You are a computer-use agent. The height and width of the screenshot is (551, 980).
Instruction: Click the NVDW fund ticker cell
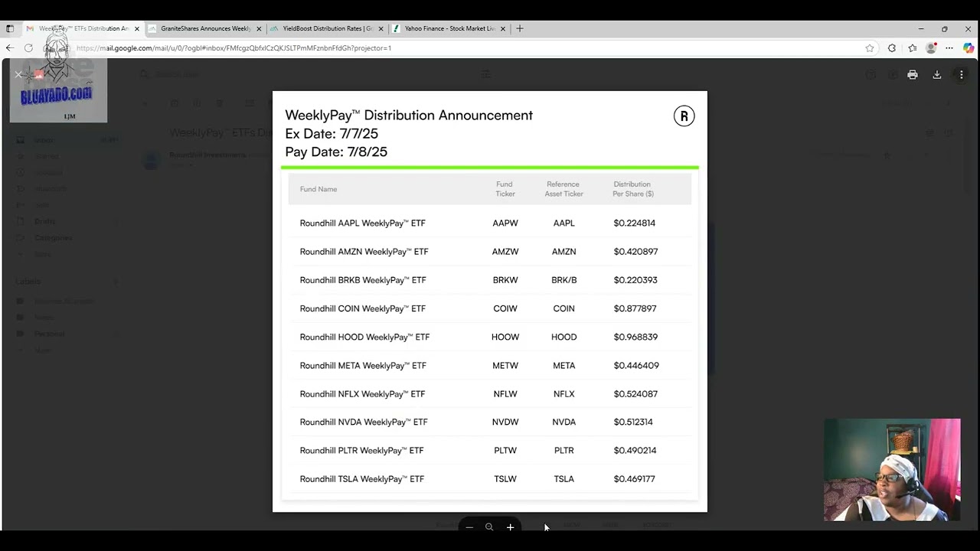point(505,422)
